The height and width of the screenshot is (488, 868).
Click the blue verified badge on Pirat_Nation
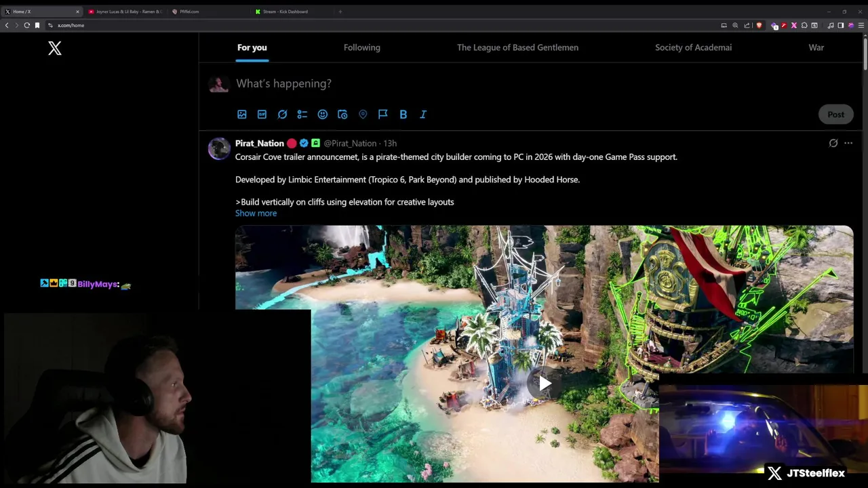(304, 143)
